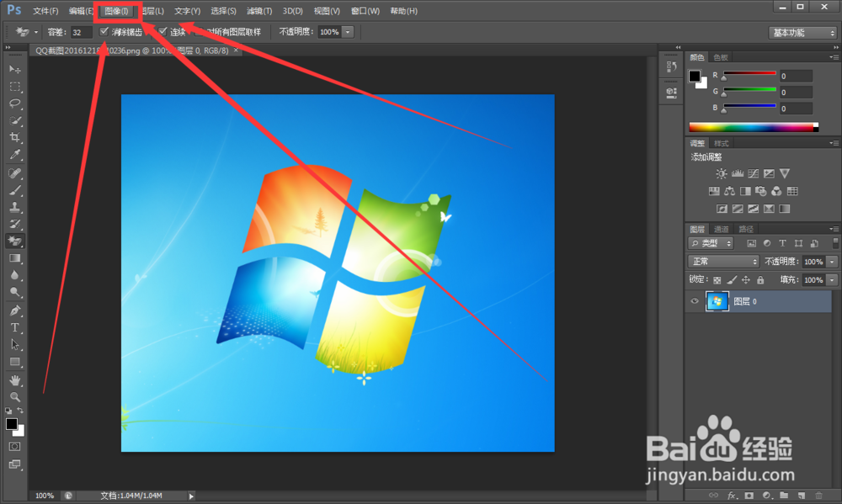
Task: Create a new layer
Action: coord(802,496)
